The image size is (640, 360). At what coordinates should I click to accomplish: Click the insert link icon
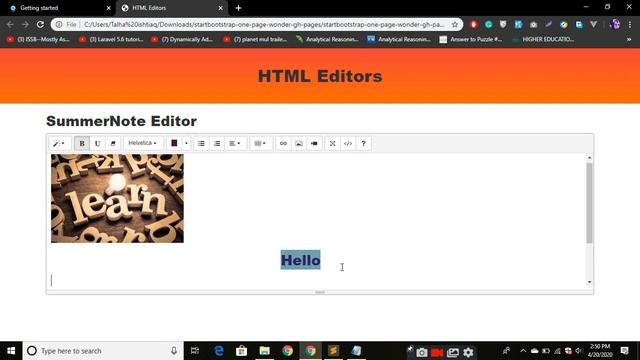(283, 143)
